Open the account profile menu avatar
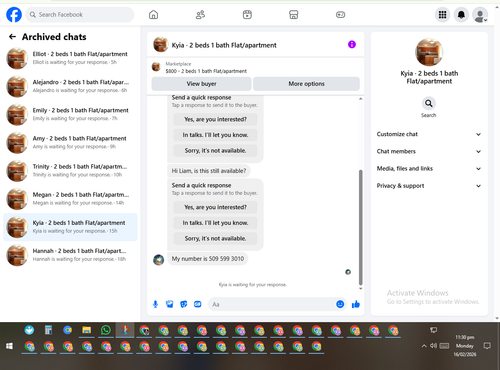500x370 pixels. click(x=480, y=15)
